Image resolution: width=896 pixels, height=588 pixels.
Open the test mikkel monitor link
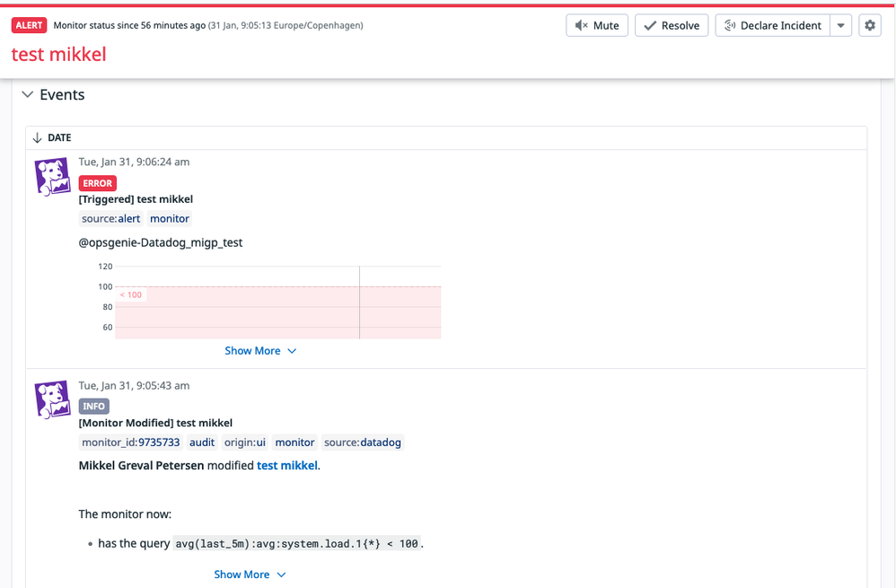pyautogui.click(x=286, y=465)
